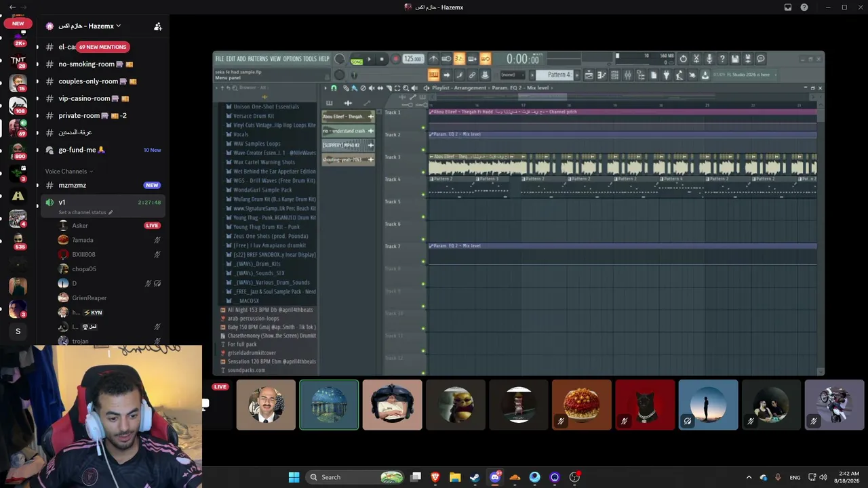Toggle the 3-2-1 countdown before recording
This screenshot has height=488, width=868.
(x=459, y=59)
